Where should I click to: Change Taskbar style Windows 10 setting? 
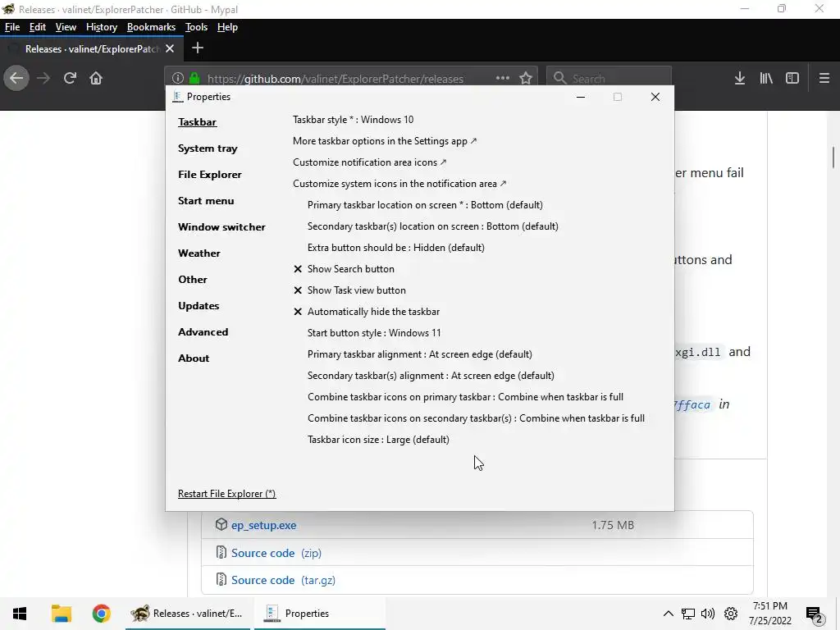(353, 120)
